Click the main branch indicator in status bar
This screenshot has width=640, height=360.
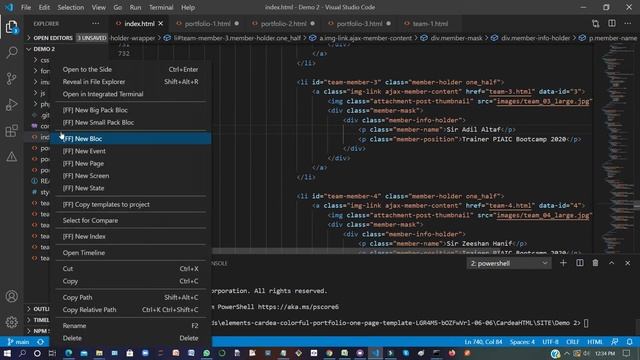point(18,342)
